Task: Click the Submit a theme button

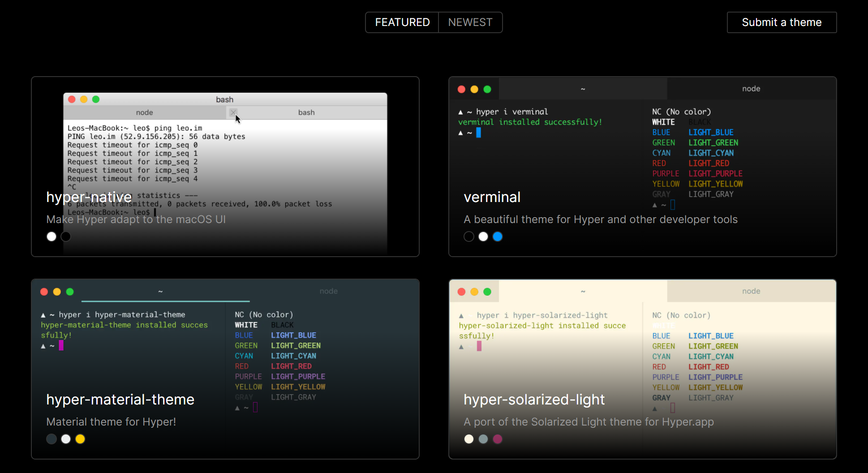Action: (782, 22)
